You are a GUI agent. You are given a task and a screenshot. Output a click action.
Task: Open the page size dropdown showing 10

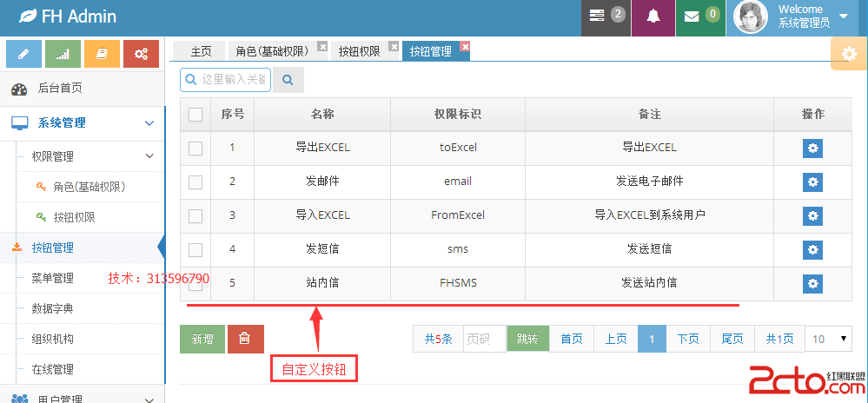tap(829, 339)
